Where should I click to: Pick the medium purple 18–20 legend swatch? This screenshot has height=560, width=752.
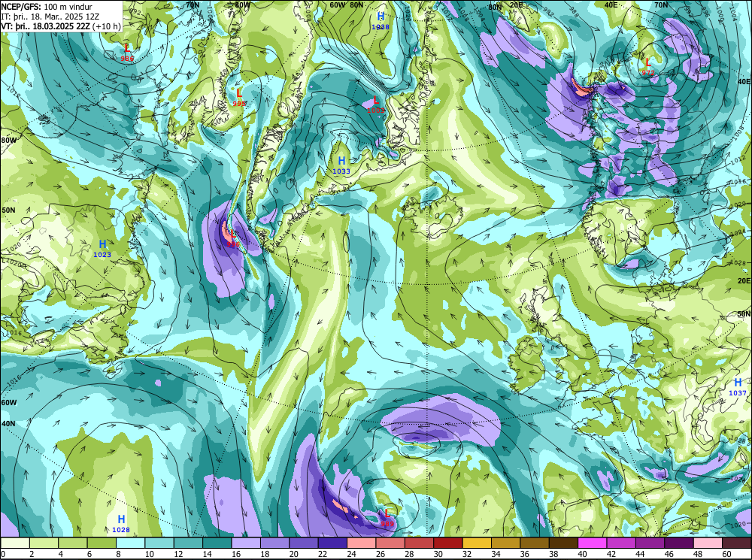pos(274,543)
